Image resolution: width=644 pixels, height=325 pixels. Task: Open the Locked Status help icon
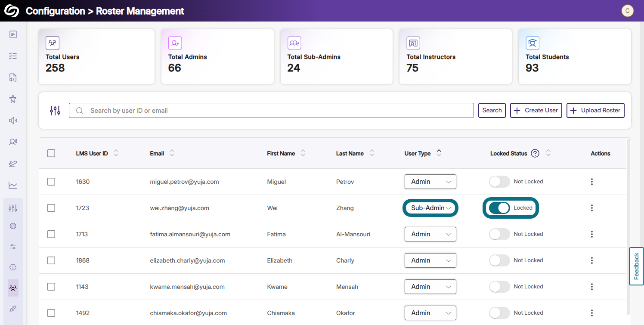[x=535, y=153]
